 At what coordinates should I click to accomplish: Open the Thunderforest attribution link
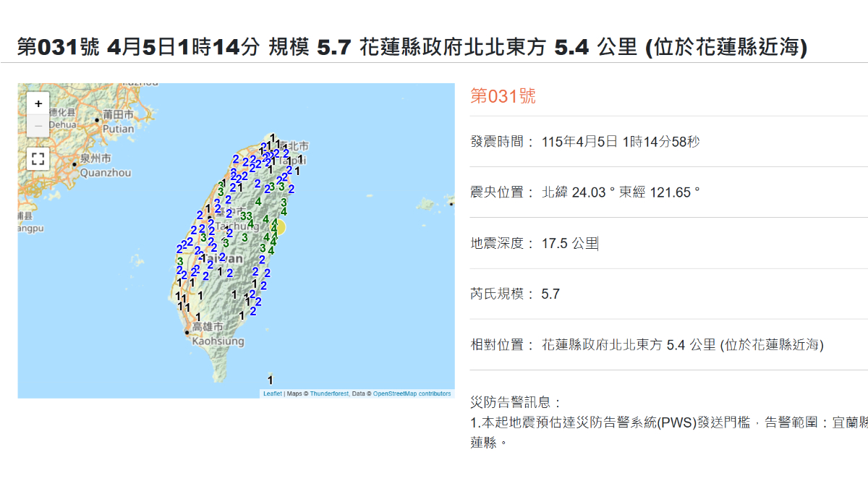click(x=329, y=394)
